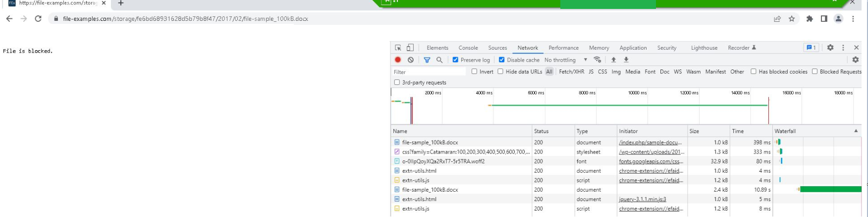Import HAR file with upload arrow

(613, 60)
